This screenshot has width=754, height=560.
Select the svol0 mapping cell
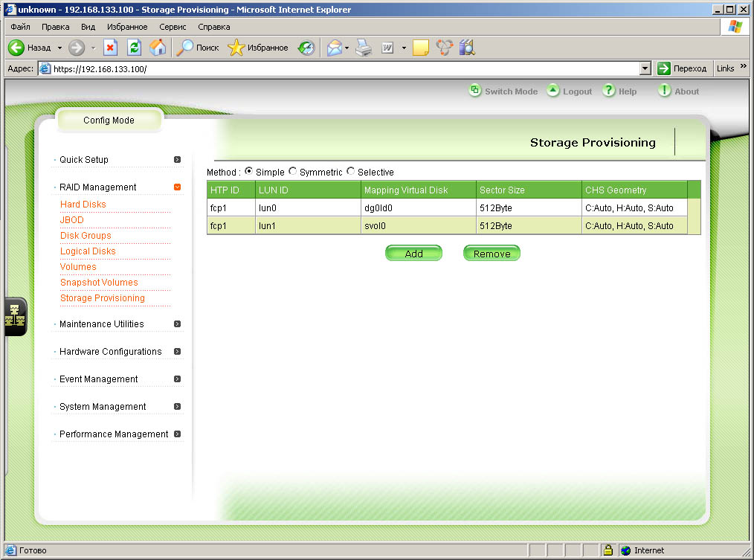click(x=419, y=225)
